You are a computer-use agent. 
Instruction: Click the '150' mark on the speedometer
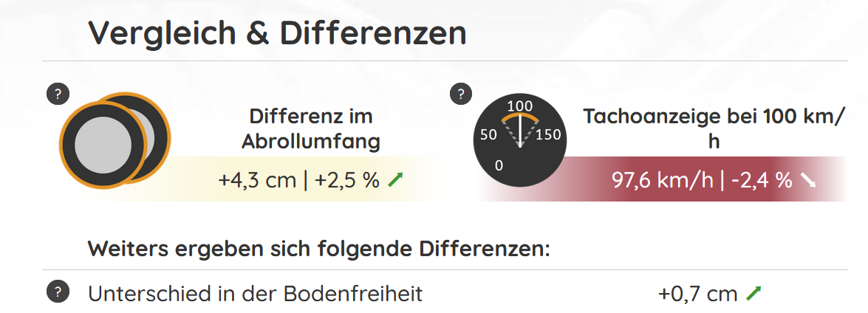tap(550, 135)
